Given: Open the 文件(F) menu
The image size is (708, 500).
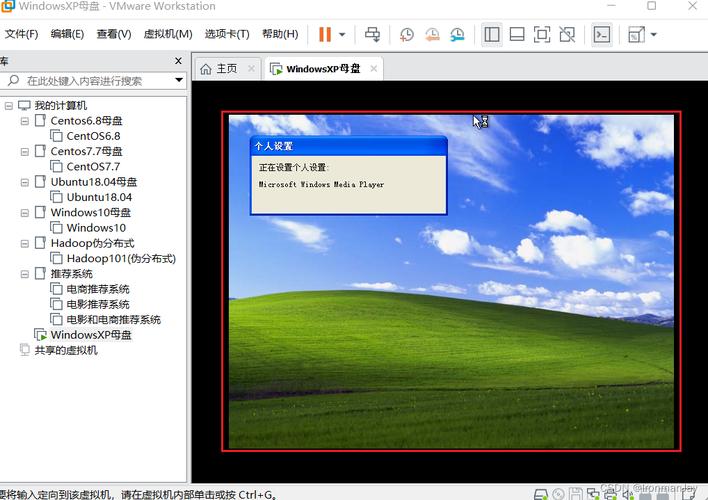Looking at the screenshot, I should pyautogui.click(x=21, y=34).
